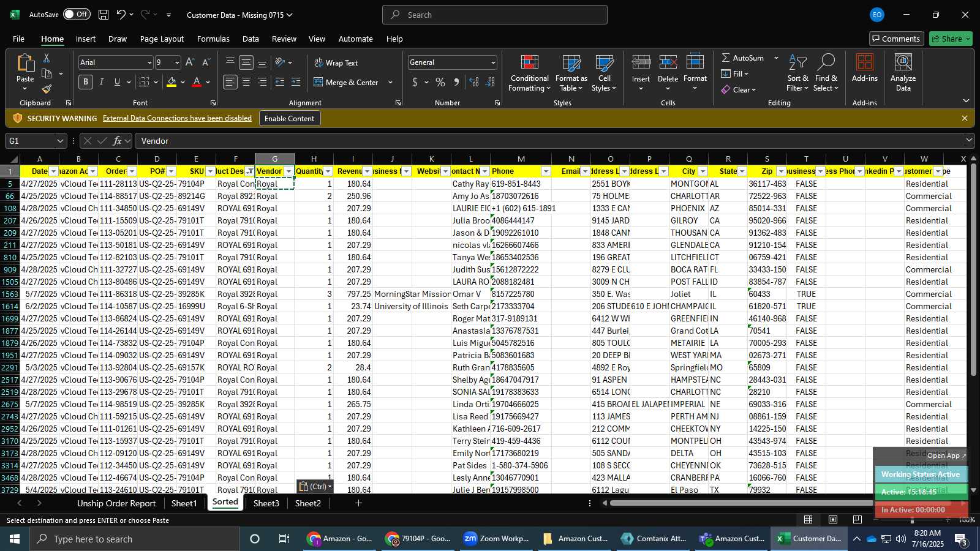Expand the font size dropdown
This screenshot has width=980, height=551.
point(177,62)
